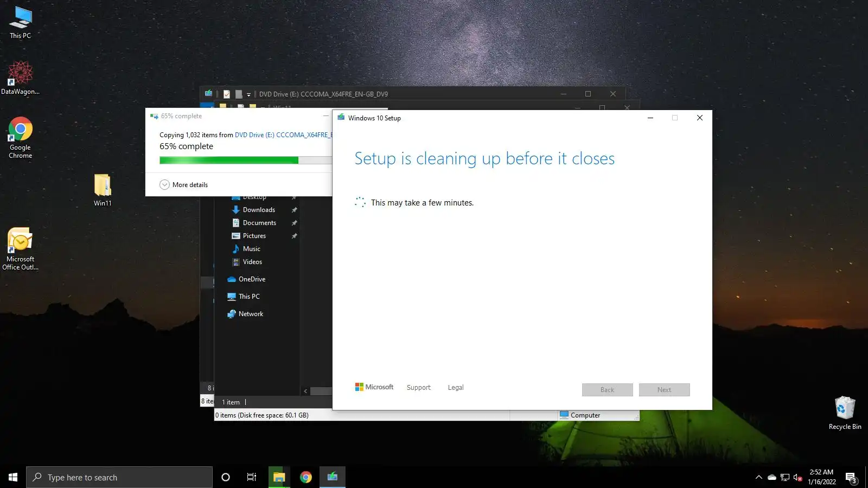Open the Action Center notifications
The width and height of the screenshot is (868, 488).
coord(851,477)
